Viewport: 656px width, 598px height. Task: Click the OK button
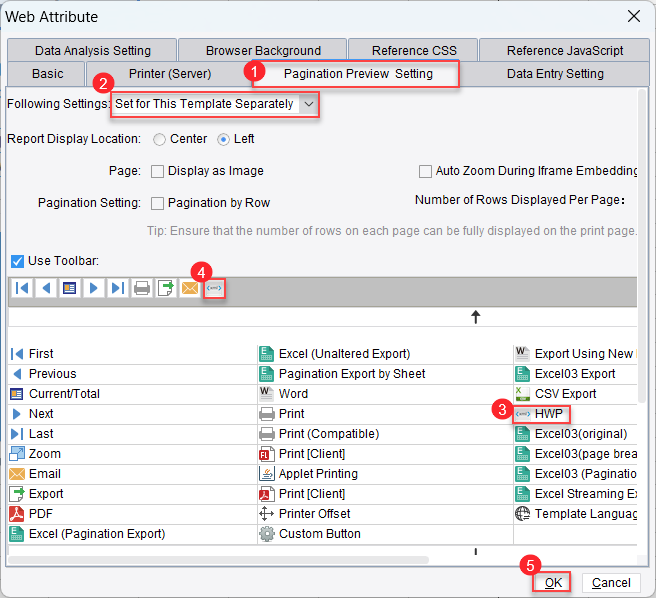[x=552, y=583]
